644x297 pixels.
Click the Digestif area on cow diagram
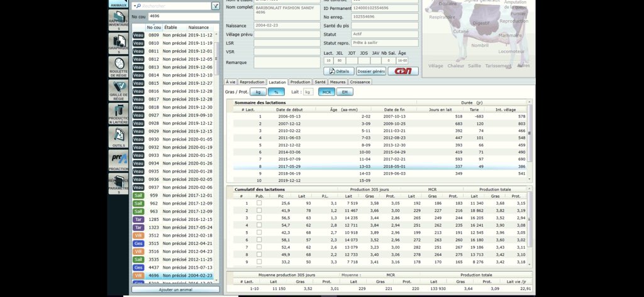[480, 23]
